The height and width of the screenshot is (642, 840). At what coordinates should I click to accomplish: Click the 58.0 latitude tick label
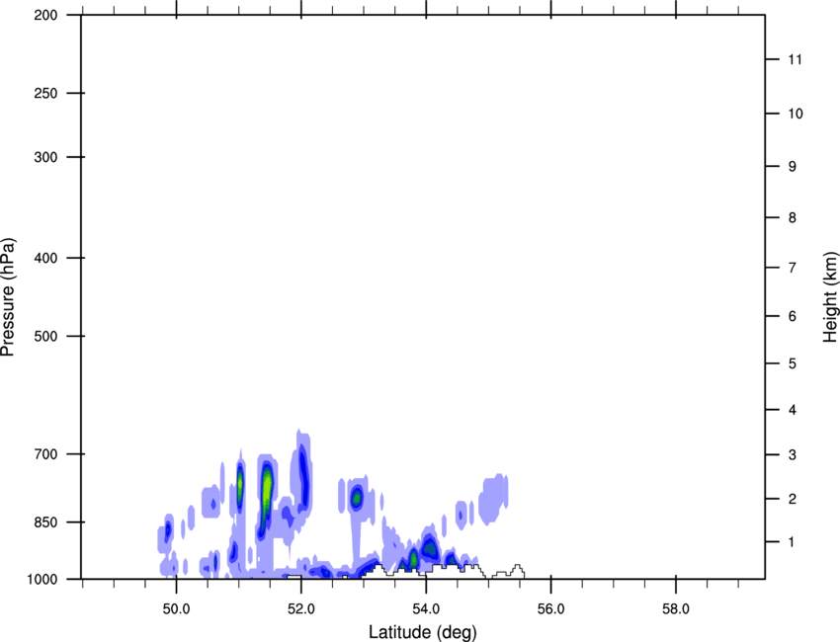[x=676, y=608]
